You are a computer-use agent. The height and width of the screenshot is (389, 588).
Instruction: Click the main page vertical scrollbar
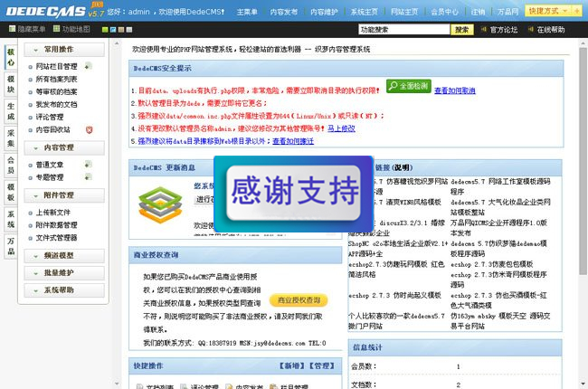583,160
